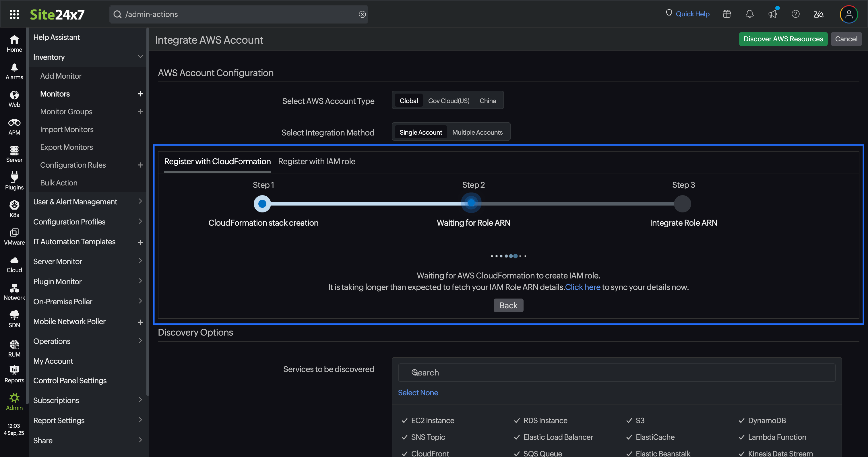Click the Discover AWS Resources button
The height and width of the screenshot is (457, 868).
pos(783,39)
